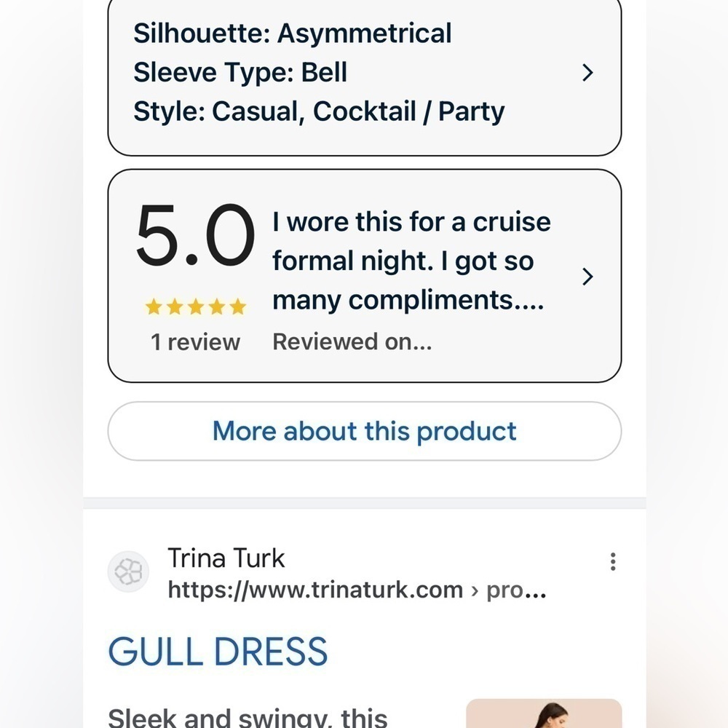The width and height of the screenshot is (728, 728).
Task: Select the Sleeve Type: Bell spec row
Action: [x=240, y=72]
